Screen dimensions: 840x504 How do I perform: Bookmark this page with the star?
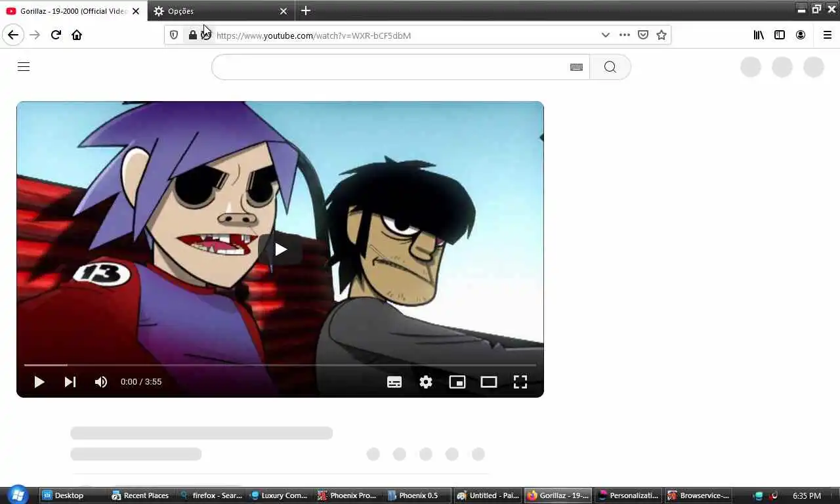click(661, 35)
